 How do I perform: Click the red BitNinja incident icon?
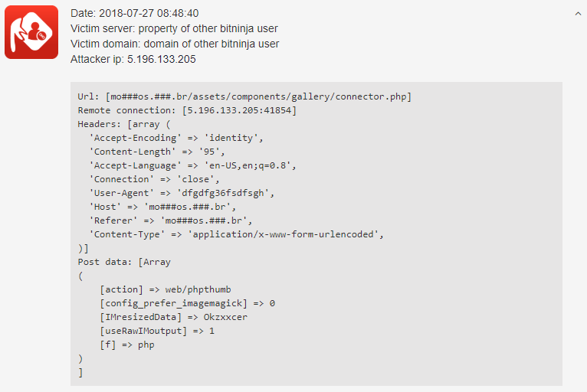pos(31,32)
